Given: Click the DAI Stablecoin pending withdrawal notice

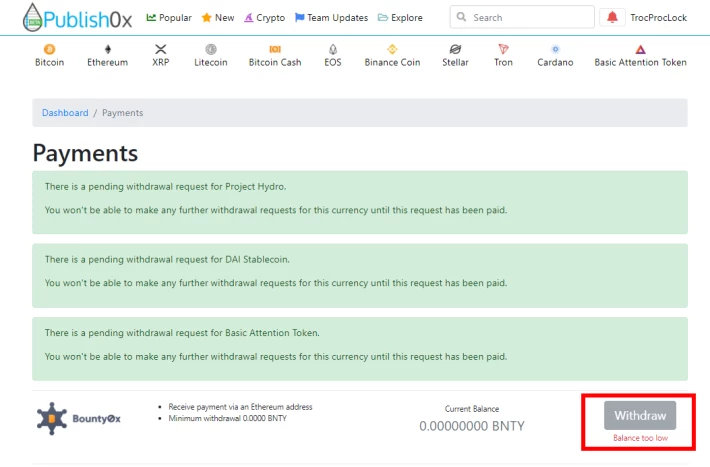Looking at the screenshot, I should point(360,276).
